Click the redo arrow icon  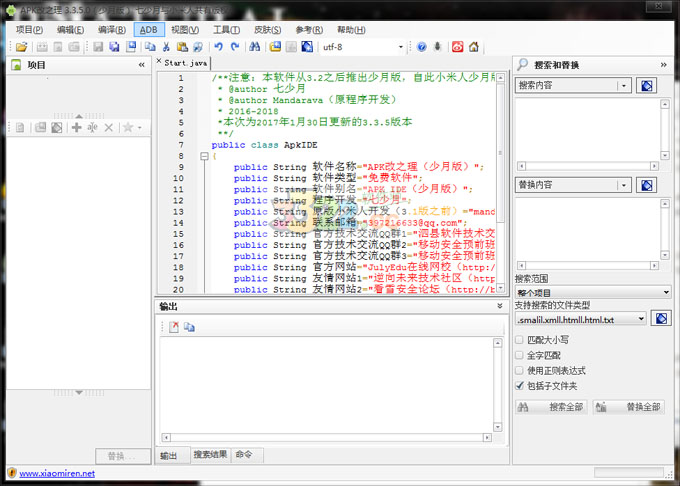pyautogui.click(x=234, y=47)
